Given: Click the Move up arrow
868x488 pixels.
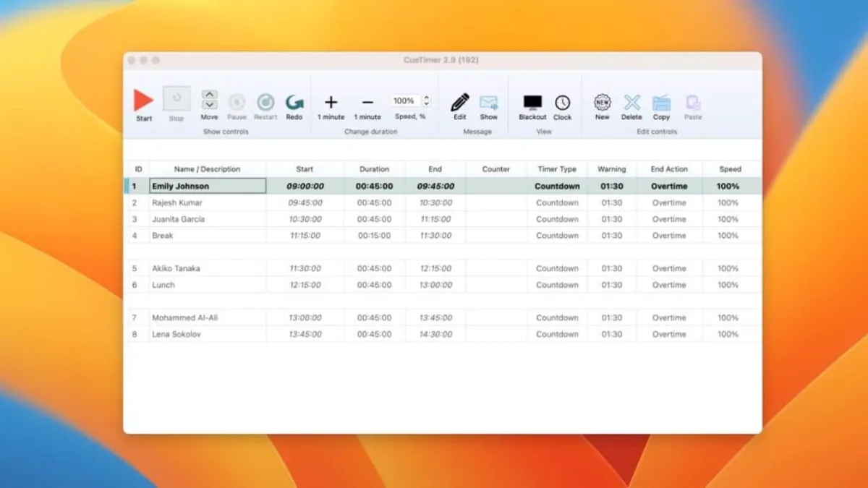Looking at the screenshot, I should coord(209,95).
